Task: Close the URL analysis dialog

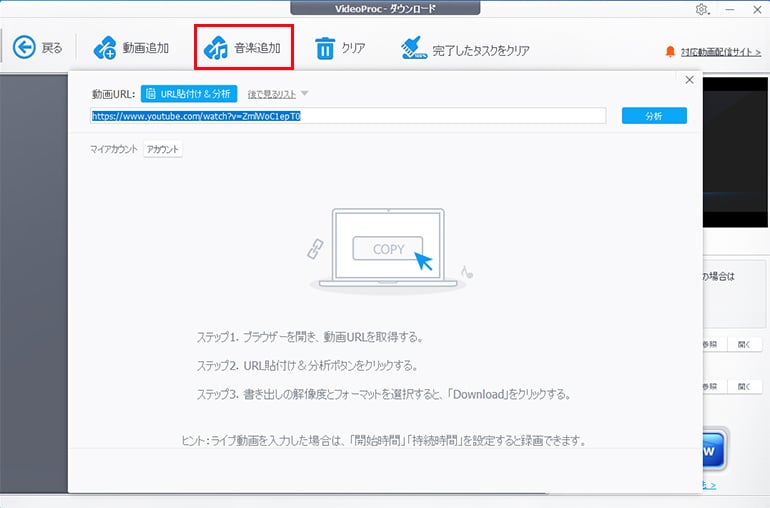Action: click(x=688, y=80)
